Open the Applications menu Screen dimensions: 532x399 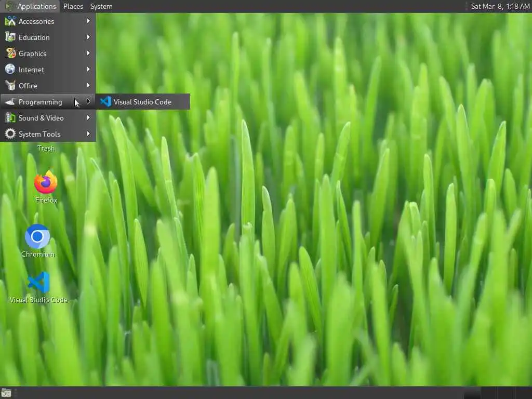[x=31, y=6]
